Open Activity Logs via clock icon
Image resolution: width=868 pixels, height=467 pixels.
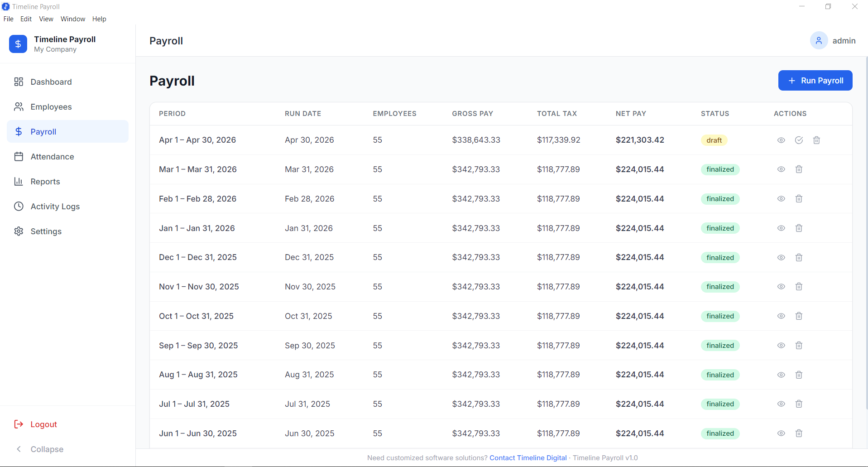(19, 206)
